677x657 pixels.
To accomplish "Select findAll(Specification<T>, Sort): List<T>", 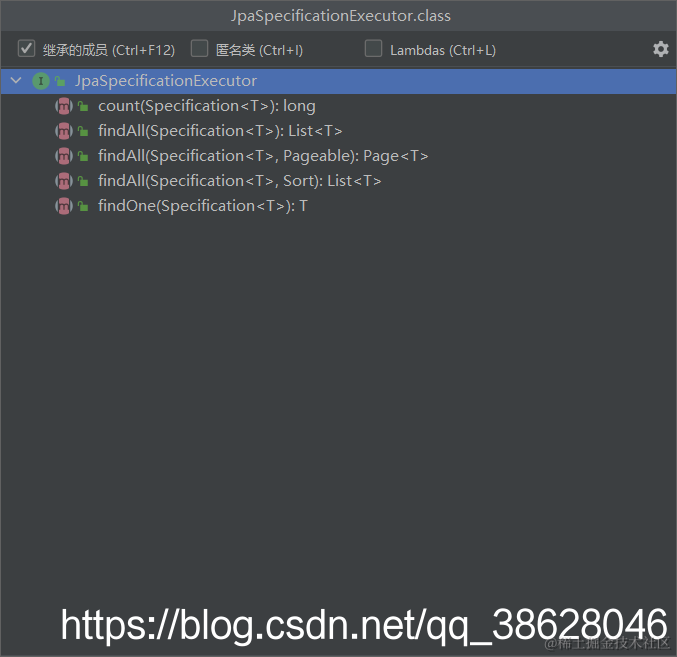I will pyautogui.click(x=240, y=181).
